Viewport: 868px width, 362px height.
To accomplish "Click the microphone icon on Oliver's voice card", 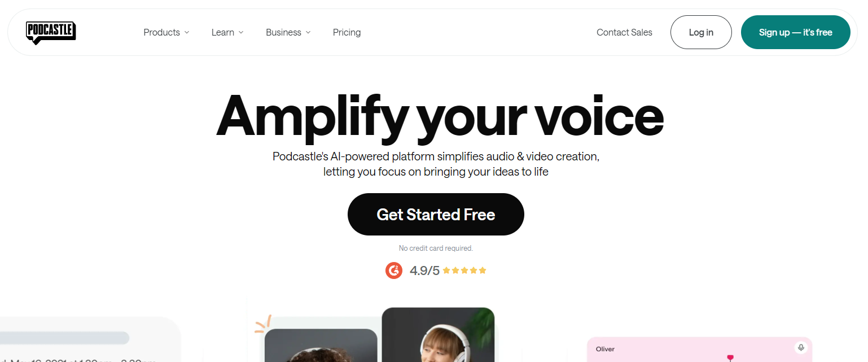I will point(801,348).
